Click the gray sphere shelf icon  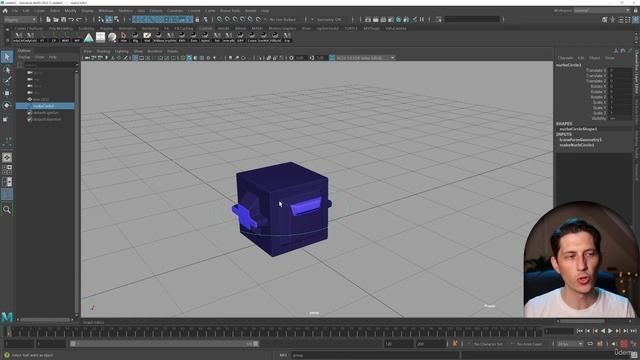point(112,38)
